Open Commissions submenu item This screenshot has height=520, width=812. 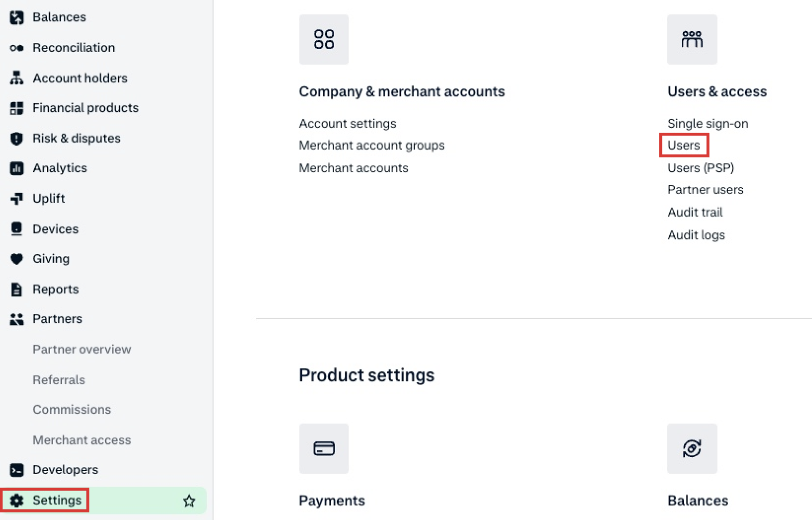point(71,410)
